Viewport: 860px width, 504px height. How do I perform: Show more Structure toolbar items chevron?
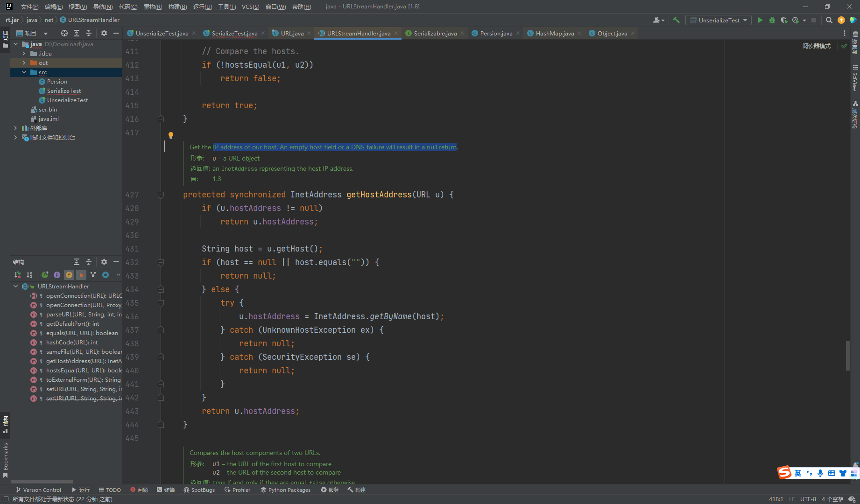pyautogui.click(x=118, y=275)
